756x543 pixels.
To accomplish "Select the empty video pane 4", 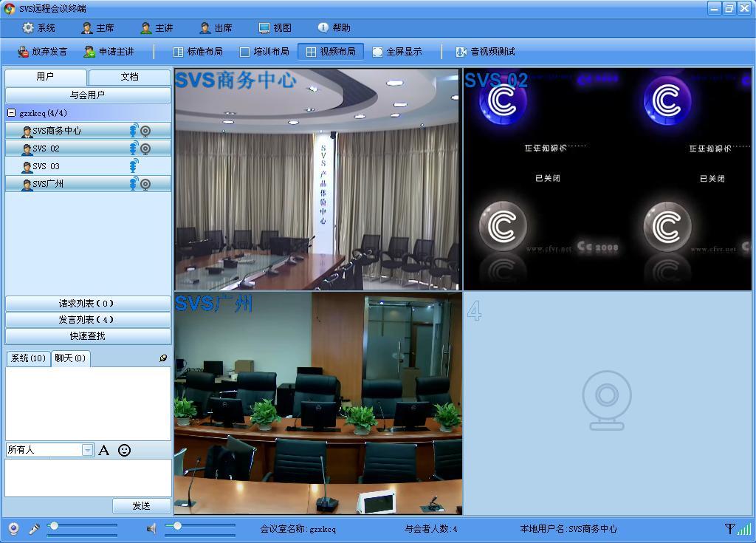I will point(608,403).
